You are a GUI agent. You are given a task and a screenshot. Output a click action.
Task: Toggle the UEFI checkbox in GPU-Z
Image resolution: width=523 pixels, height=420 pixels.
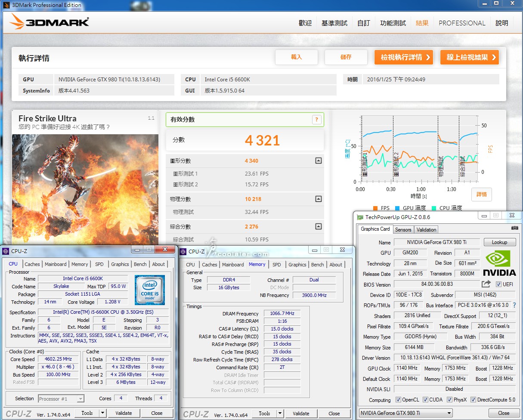click(x=498, y=284)
